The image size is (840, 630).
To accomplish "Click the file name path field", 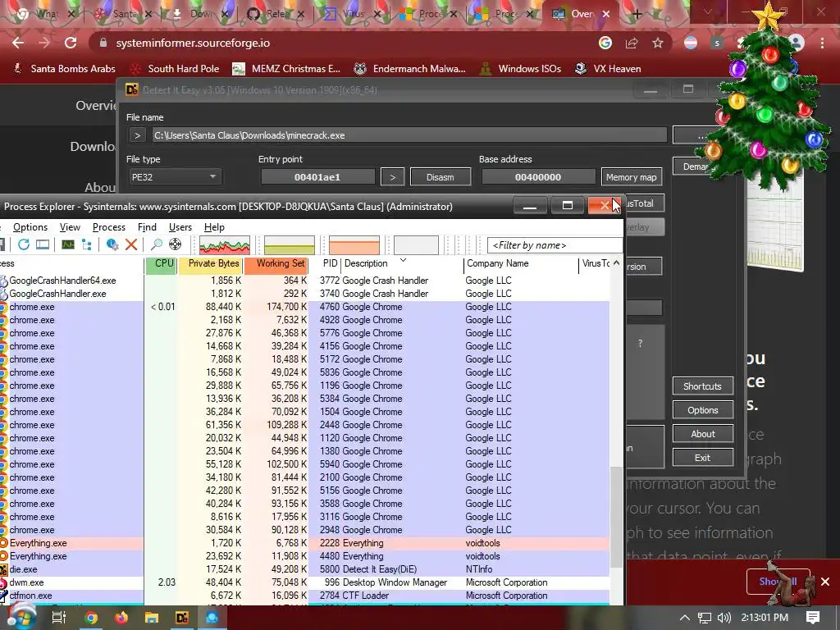I will (409, 135).
